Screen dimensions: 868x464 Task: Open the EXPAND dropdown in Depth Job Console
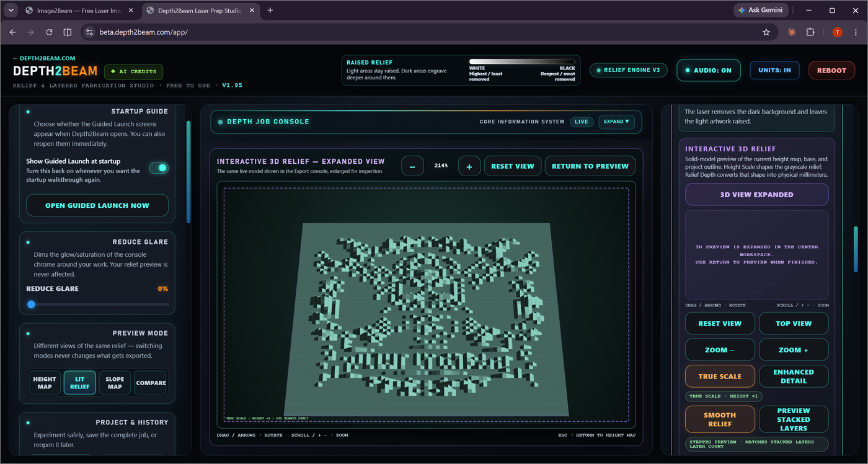point(616,122)
